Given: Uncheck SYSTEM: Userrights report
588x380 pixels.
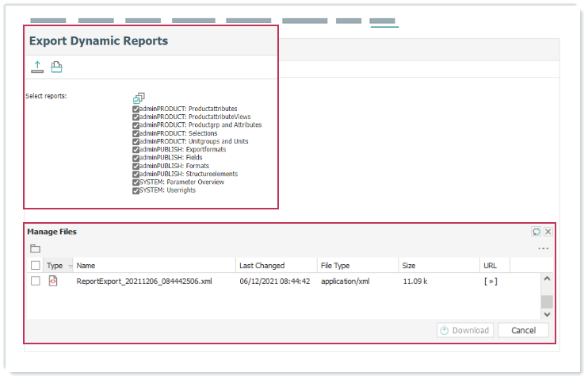Looking at the screenshot, I should point(136,190).
